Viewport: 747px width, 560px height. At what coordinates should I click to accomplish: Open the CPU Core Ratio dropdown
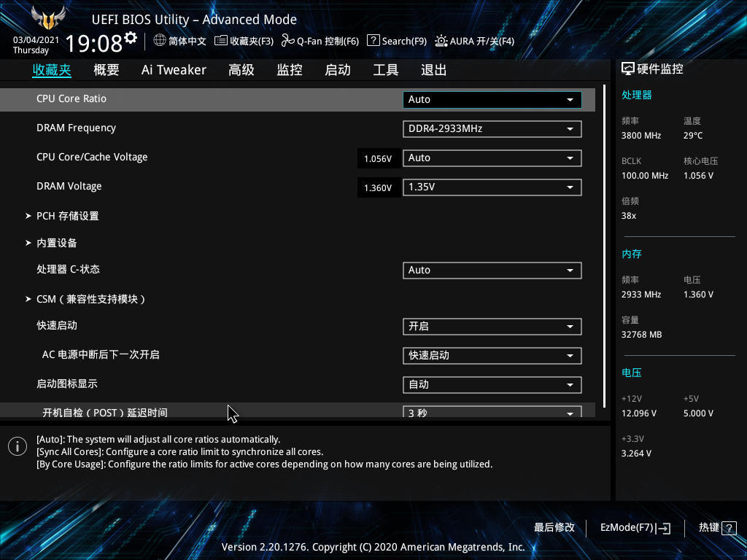(x=492, y=99)
